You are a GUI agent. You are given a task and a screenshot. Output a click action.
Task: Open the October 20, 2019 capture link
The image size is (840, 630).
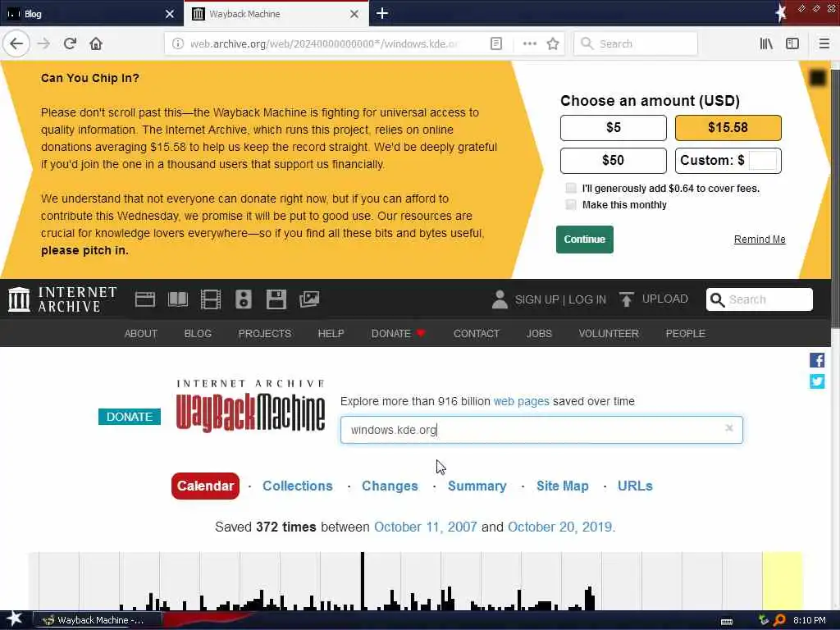pyautogui.click(x=559, y=527)
